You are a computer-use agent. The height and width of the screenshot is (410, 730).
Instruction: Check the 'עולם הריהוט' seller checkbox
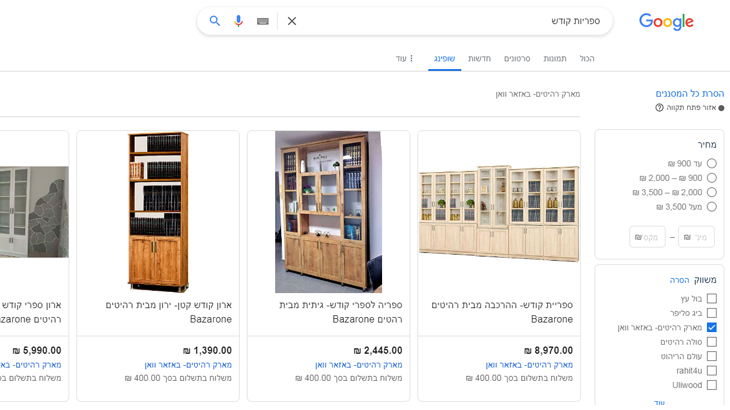[711, 356]
